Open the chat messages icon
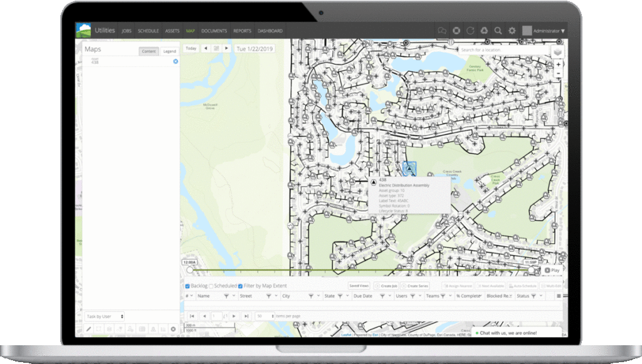 [x=442, y=31]
